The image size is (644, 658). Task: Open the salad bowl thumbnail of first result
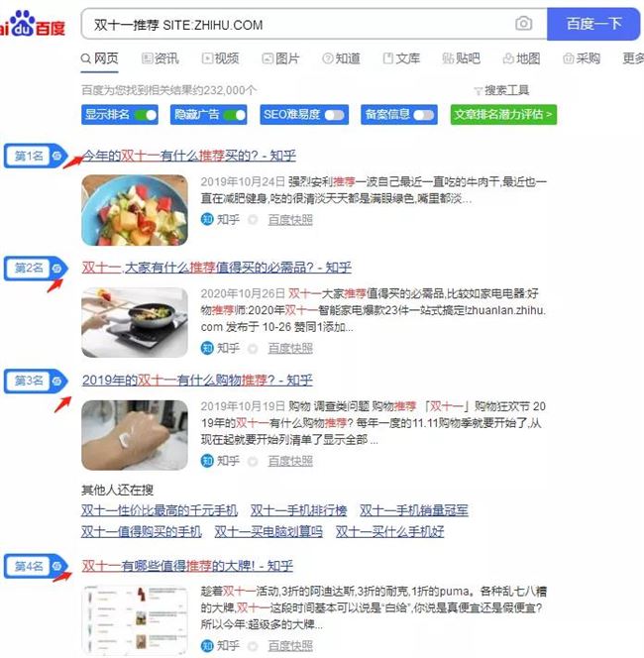tap(135, 210)
